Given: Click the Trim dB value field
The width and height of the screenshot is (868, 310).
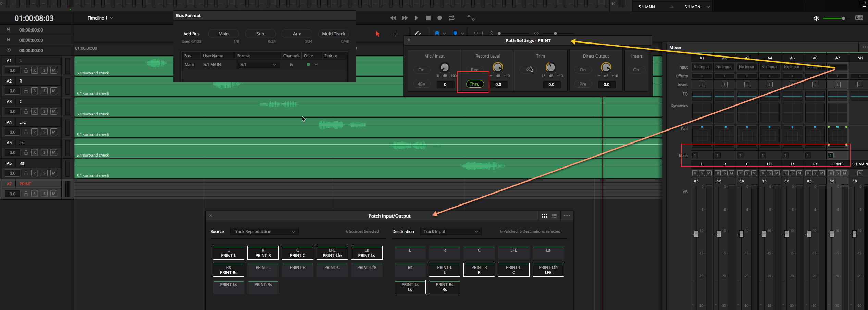Looking at the screenshot, I should [551, 84].
